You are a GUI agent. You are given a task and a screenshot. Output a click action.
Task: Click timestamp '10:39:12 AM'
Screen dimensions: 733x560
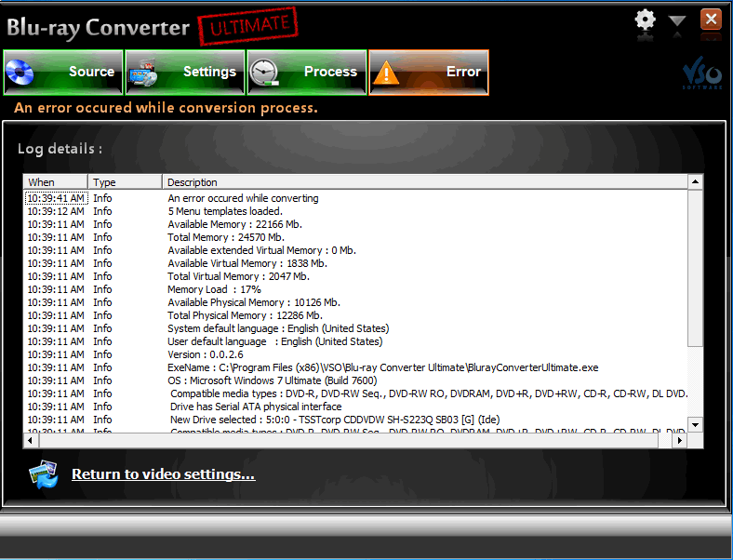[x=56, y=211]
